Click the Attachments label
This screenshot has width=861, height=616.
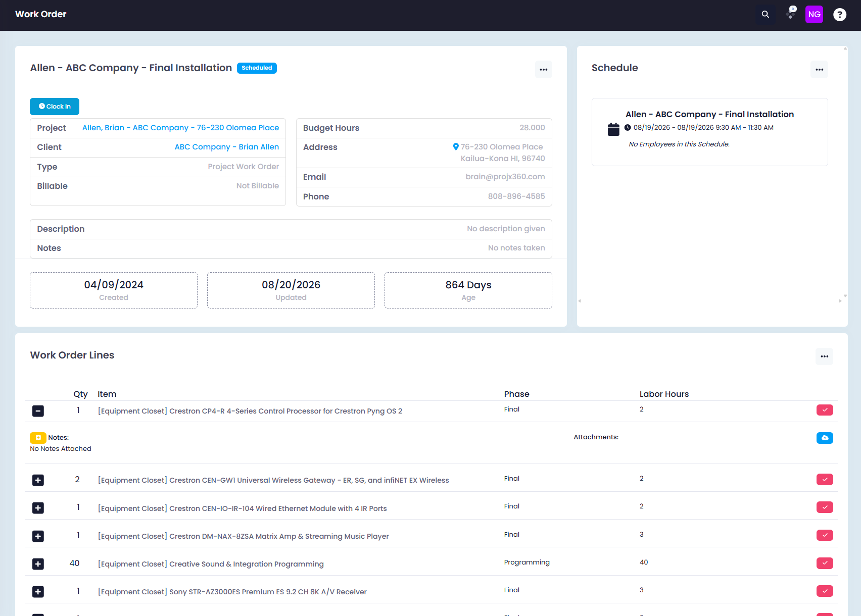(x=596, y=437)
